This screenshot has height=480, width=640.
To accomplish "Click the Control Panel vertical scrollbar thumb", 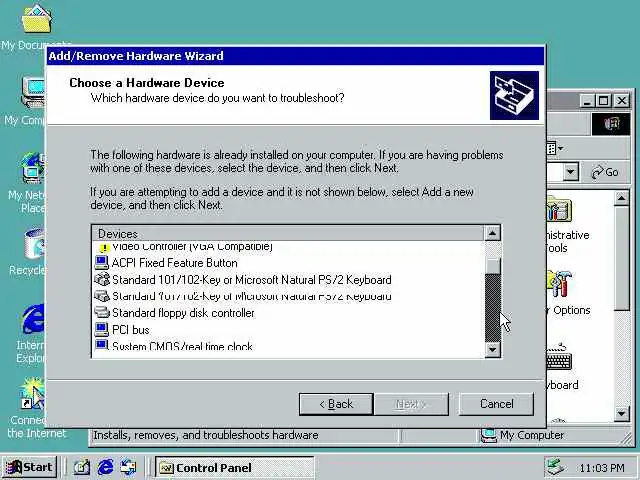I will tap(622, 259).
